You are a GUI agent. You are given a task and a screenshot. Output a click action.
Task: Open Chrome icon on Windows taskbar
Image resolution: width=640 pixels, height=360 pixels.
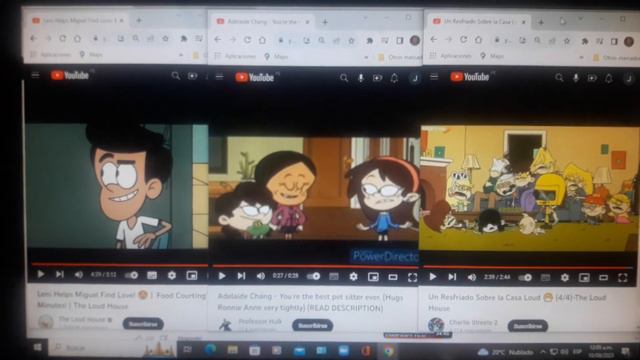[388, 350]
